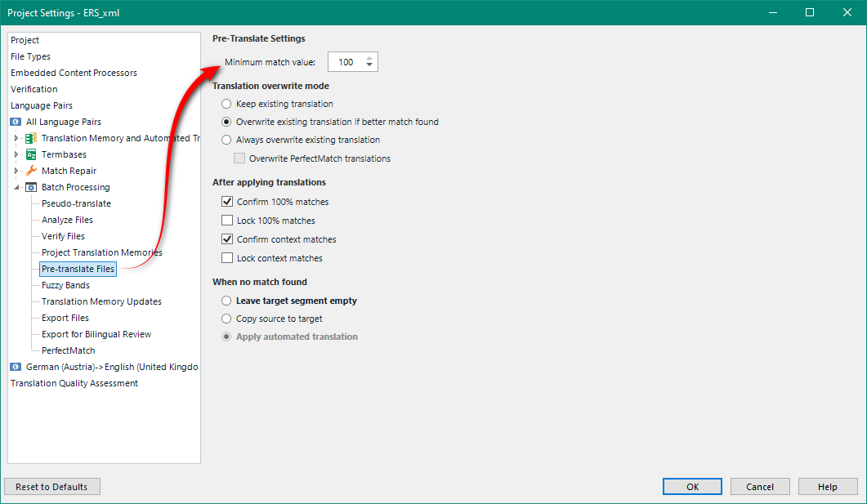Open Verification settings
The height and width of the screenshot is (504, 867).
point(34,89)
